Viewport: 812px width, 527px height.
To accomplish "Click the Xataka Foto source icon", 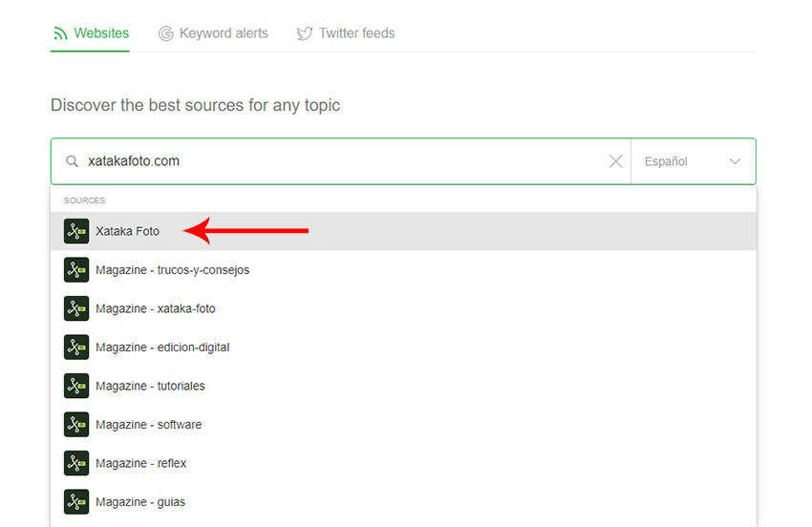I will (x=76, y=231).
